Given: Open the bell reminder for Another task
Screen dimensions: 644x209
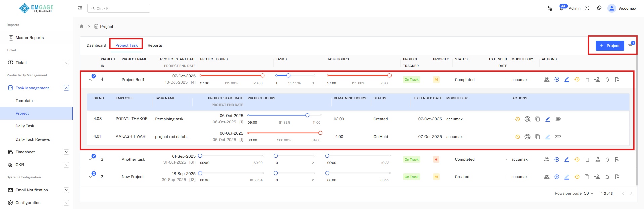Looking at the screenshot, I should [x=607, y=160].
